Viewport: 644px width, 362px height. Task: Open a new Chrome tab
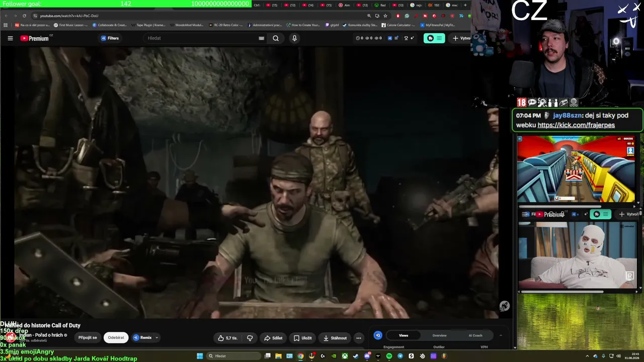tap(465, 5)
